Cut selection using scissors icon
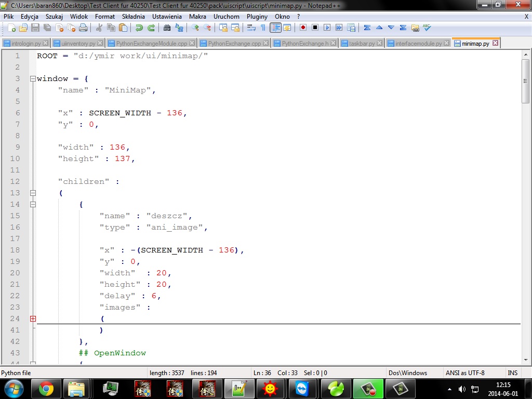This screenshot has width=532, height=399. 99,28
